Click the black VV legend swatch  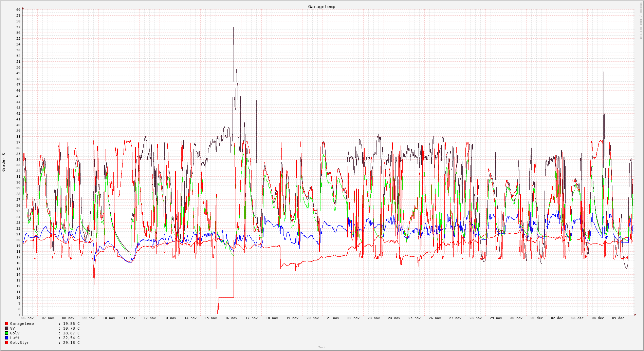coord(6,329)
